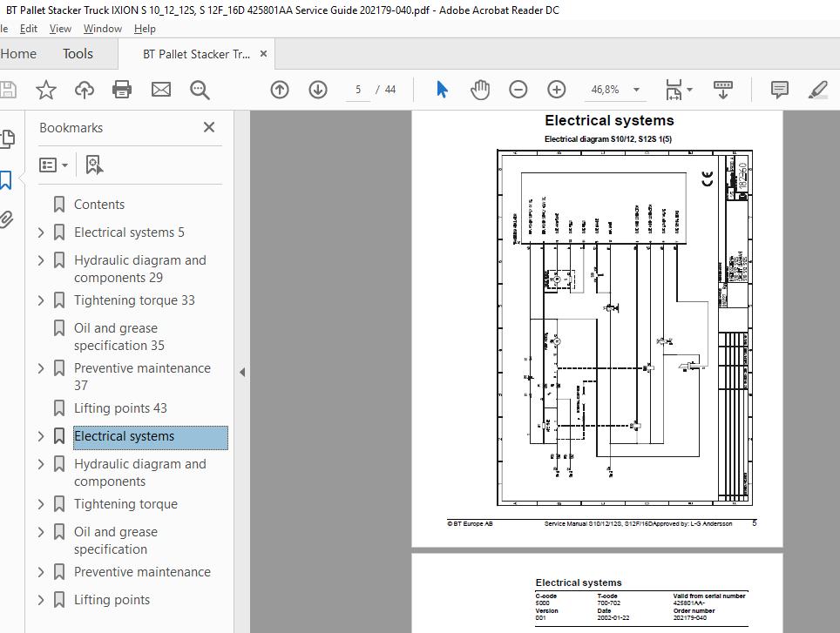Open the Window menu

pos(102,29)
